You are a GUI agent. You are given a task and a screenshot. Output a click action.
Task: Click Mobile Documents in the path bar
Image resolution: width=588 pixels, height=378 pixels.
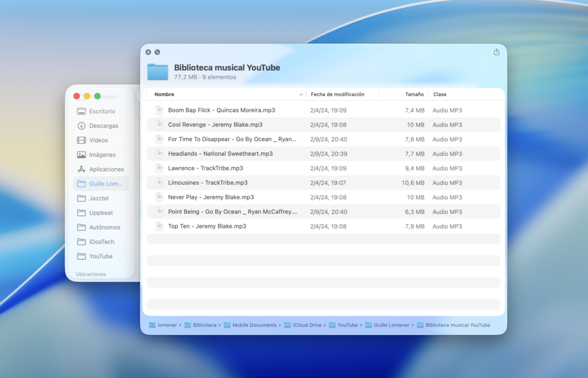[250, 325]
